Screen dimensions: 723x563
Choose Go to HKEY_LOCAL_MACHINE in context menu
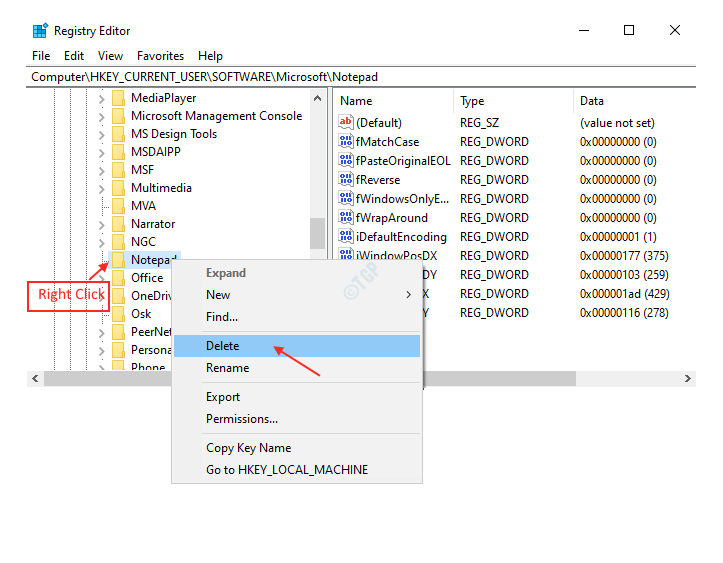coord(297,470)
